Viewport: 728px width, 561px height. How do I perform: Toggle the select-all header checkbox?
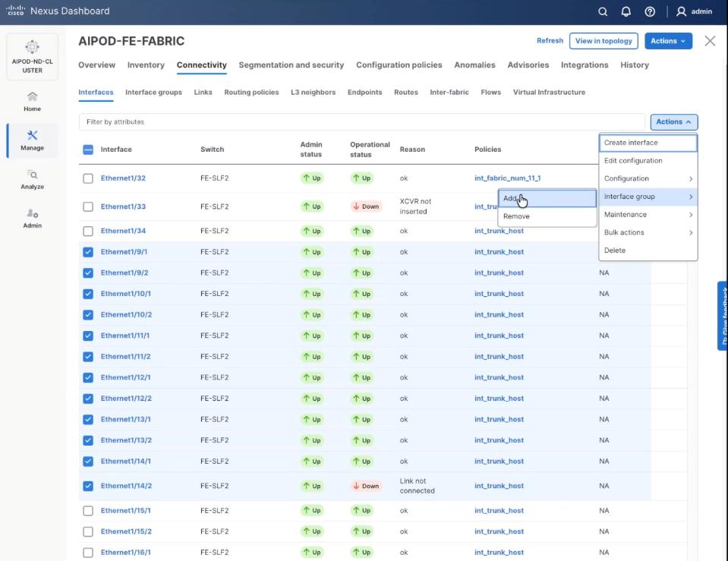(88, 150)
